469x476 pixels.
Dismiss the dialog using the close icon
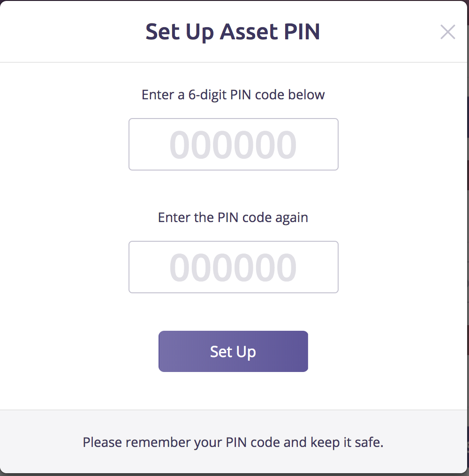tap(447, 32)
